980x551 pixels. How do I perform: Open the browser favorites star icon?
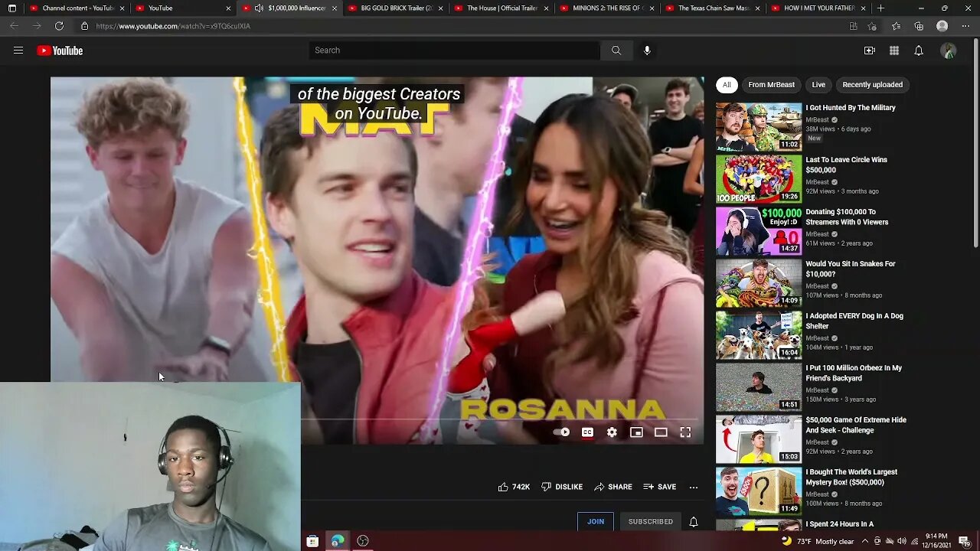pos(896,26)
